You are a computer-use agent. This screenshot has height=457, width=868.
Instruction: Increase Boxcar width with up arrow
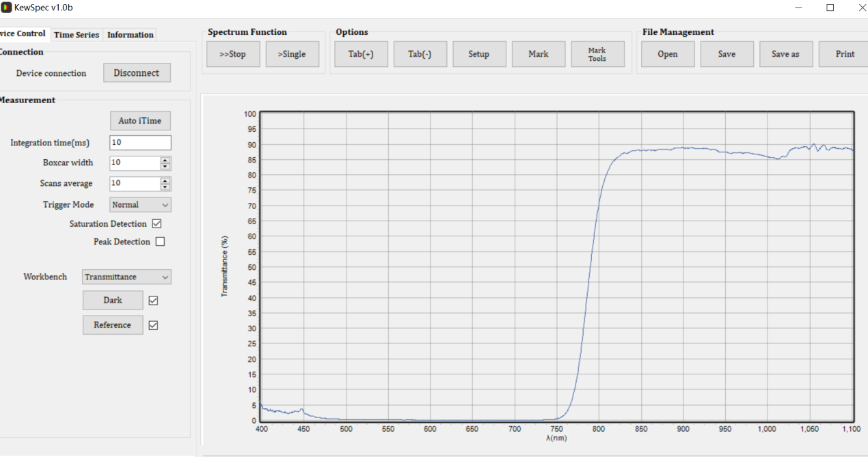pyautogui.click(x=165, y=160)
